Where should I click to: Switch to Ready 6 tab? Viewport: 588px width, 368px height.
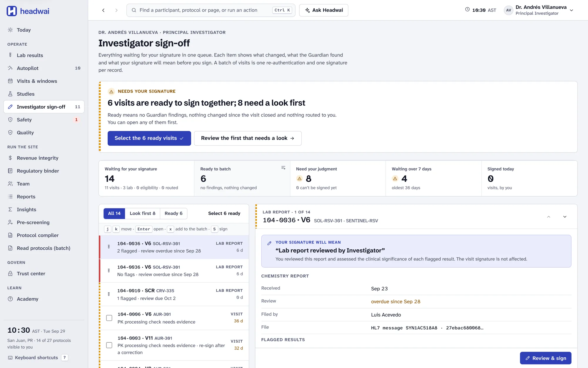tap(173, 213)
